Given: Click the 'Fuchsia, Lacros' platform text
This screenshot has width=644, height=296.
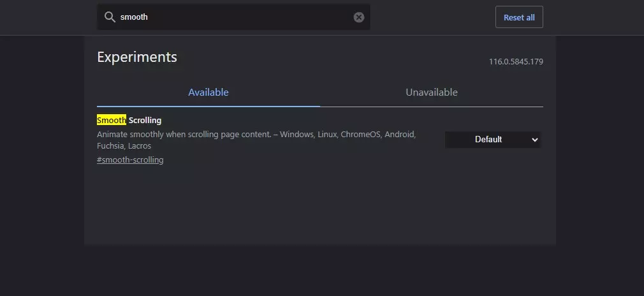Looking at the screenshot, I should click(124, 146).
